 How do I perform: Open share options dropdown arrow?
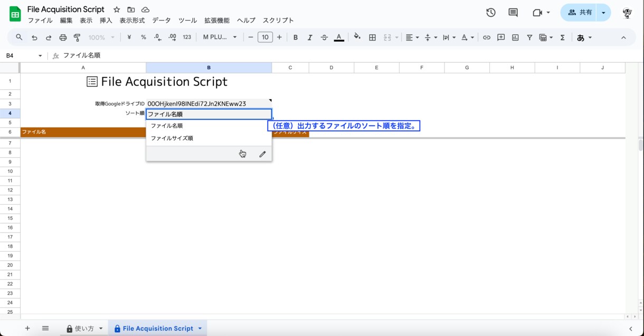[603, 13]
